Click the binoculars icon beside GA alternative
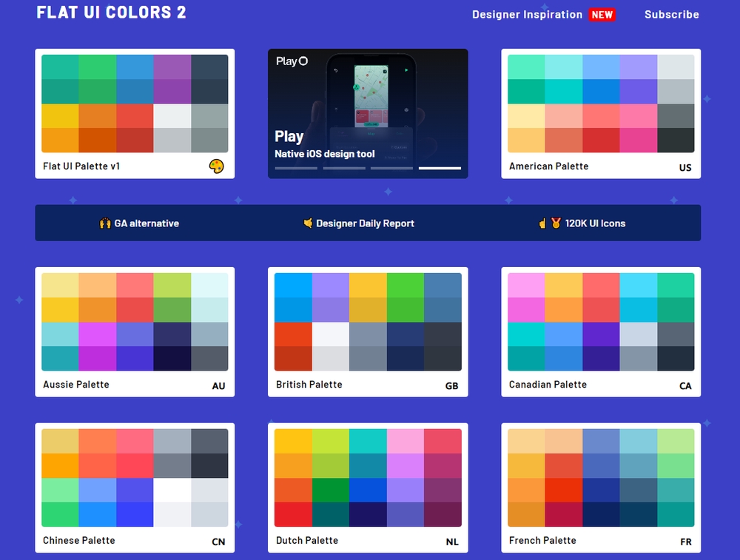740x560 pixels. point(106,223)
